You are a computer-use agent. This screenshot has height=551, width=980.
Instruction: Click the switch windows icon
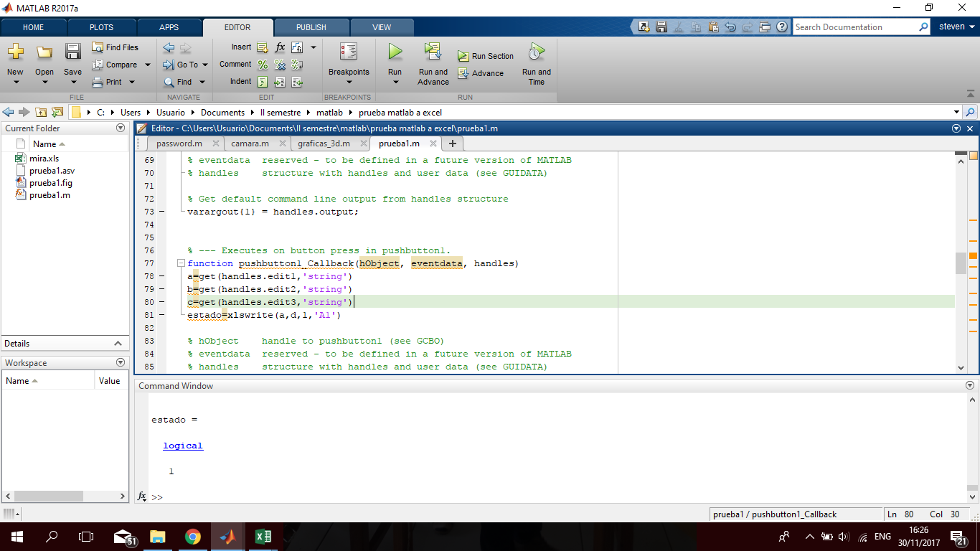(765, 27)
